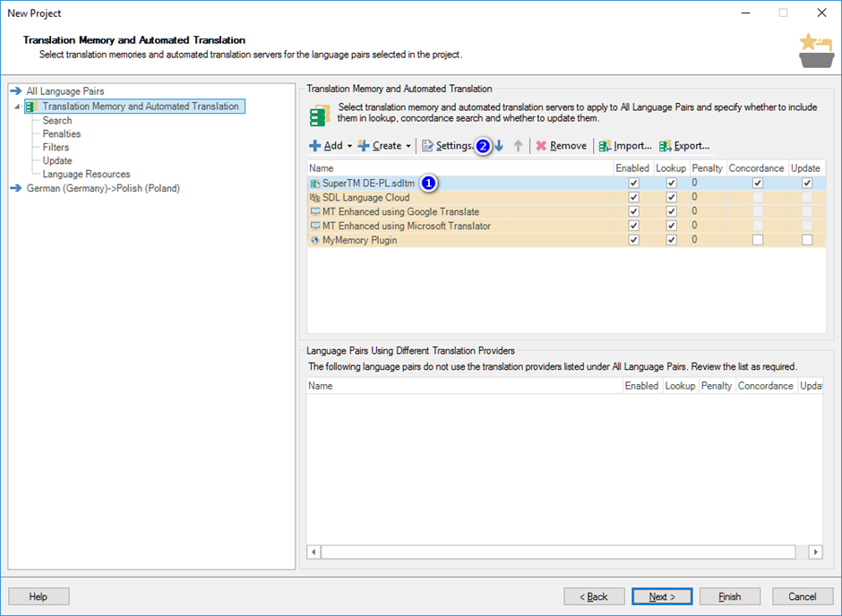
Task: Open the Filters tree item
Action: pyautogui.click(x=56, y=147)
